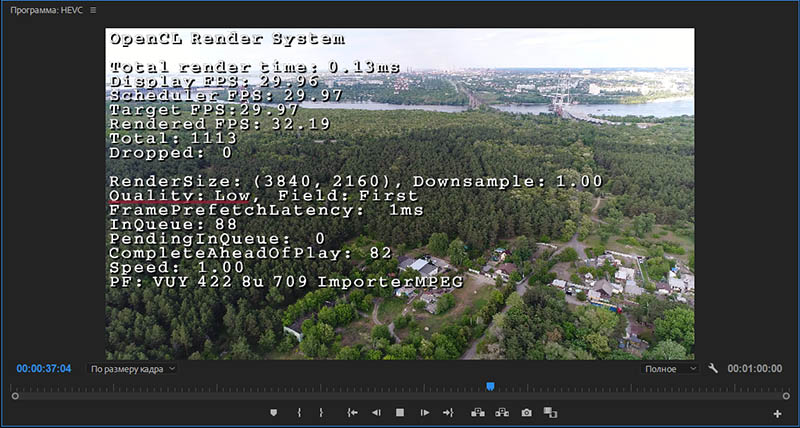Click the Lift button
The height and width of the screenshot is (428, 800).
[x=478, y=412]
